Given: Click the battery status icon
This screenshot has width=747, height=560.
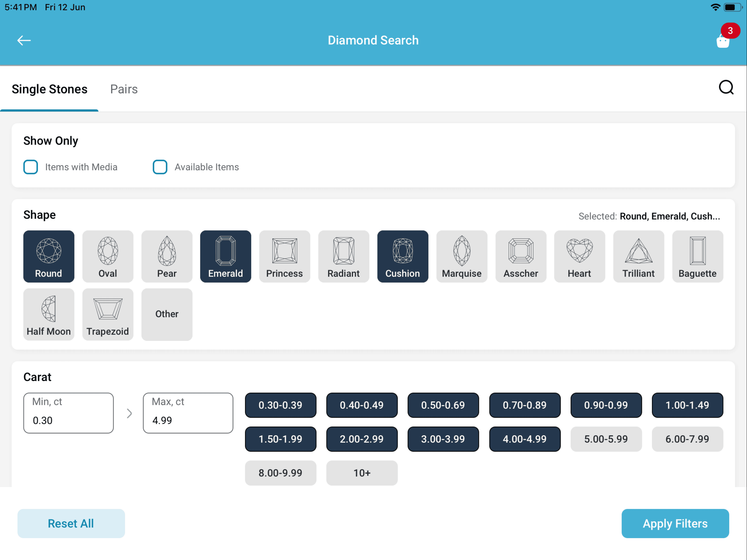Looking at the screenshot, I should pos(733,7).
